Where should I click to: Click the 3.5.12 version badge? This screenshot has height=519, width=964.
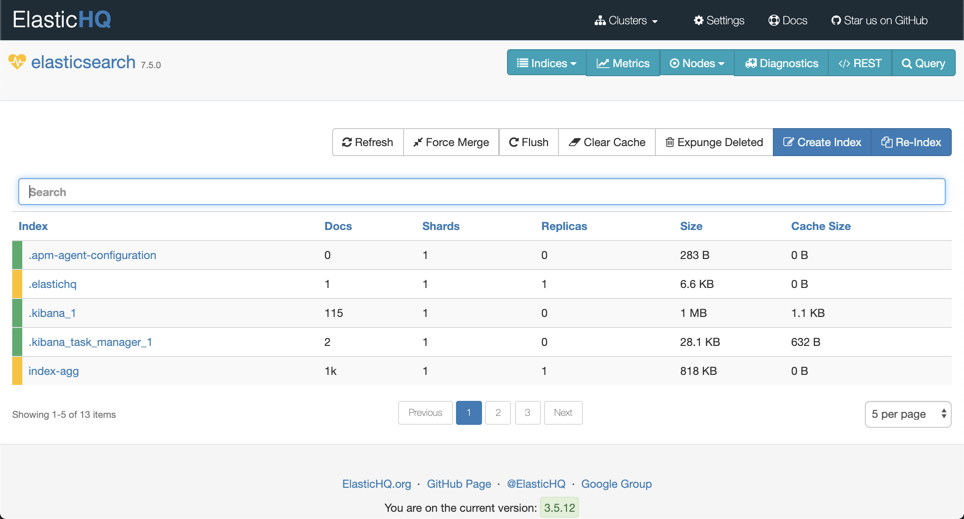click(559, 508)
